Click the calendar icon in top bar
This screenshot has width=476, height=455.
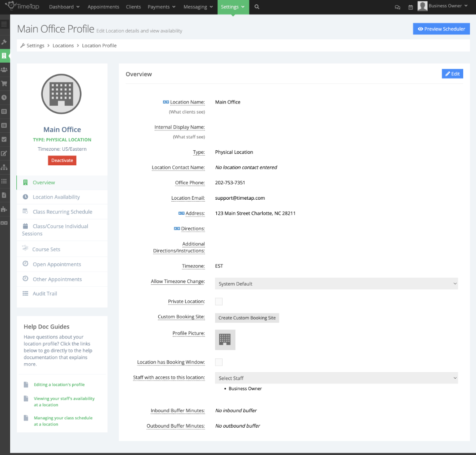pos(410,7)
